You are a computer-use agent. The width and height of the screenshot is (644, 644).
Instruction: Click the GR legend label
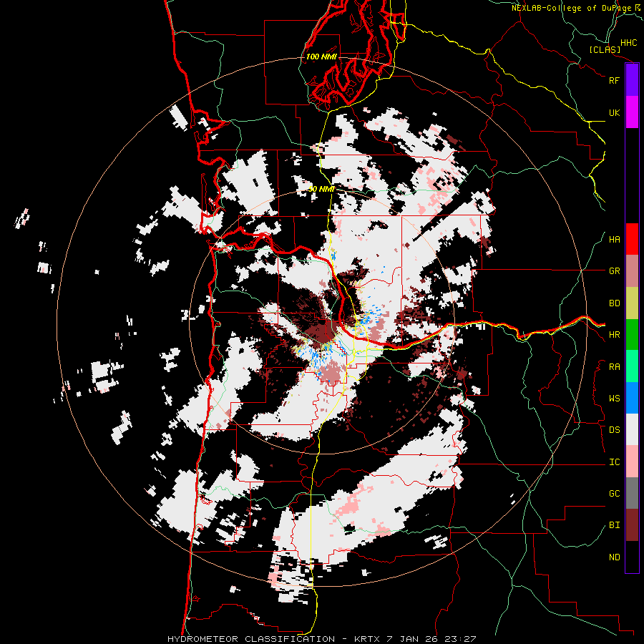pyautogui.click(x=614, y=271)
